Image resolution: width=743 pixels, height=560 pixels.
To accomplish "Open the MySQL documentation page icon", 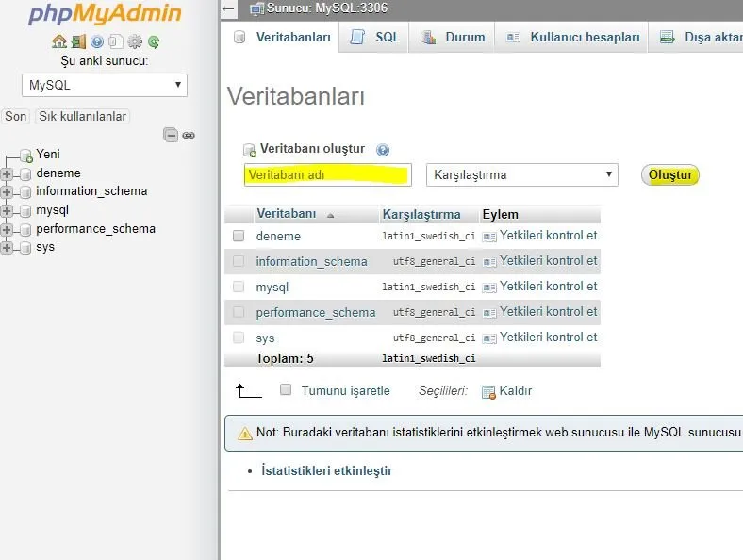I will click(116, 41).
